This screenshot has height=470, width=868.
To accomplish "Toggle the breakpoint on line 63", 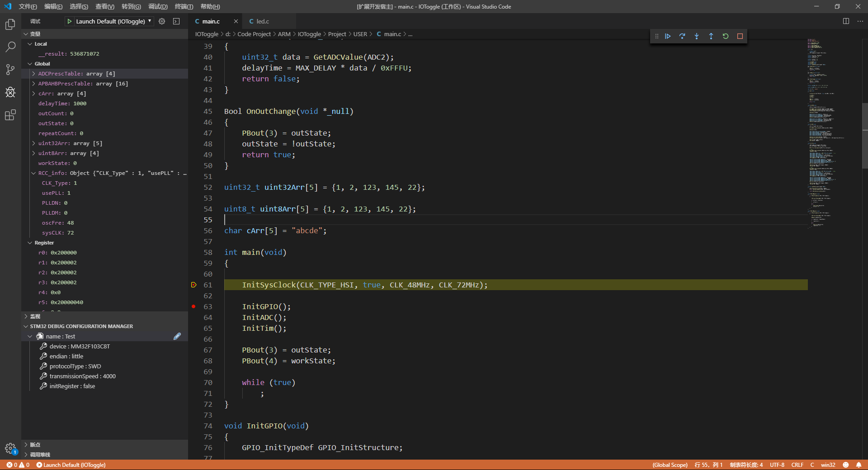I will tap(193, 306).
